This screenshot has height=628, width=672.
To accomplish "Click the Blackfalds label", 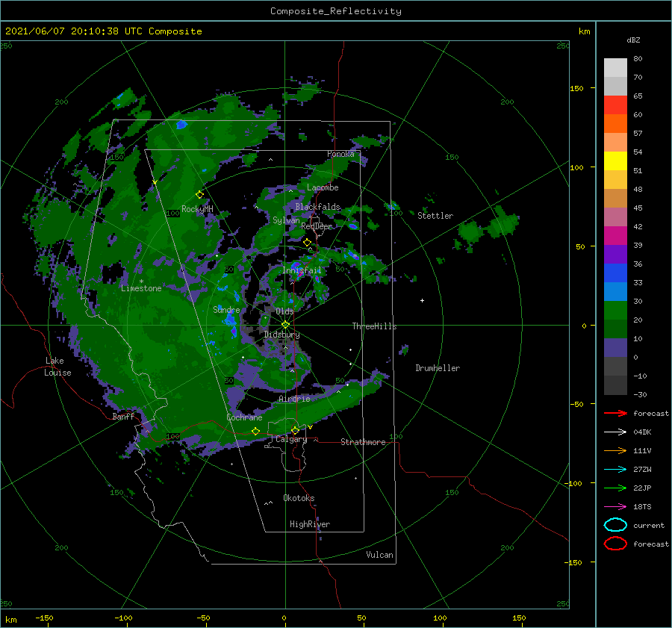I will 317,207.
